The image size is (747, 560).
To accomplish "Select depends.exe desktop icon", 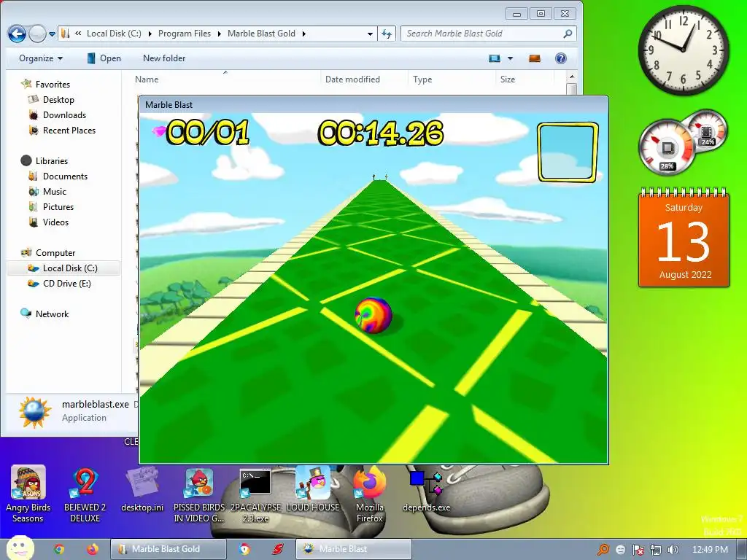I will (x=426, y=490).
